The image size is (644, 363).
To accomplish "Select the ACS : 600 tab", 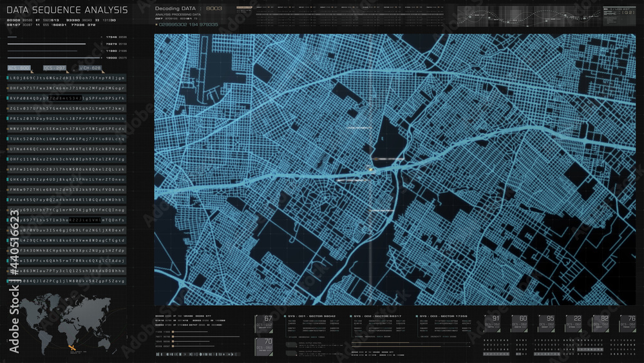I will point(19,68).
